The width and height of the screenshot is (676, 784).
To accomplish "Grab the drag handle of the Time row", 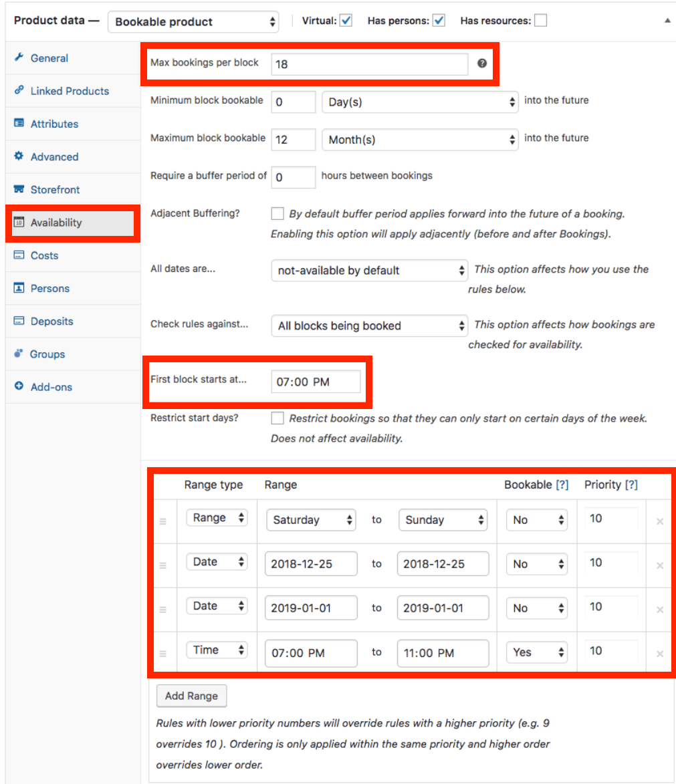I will pos(163,654).
